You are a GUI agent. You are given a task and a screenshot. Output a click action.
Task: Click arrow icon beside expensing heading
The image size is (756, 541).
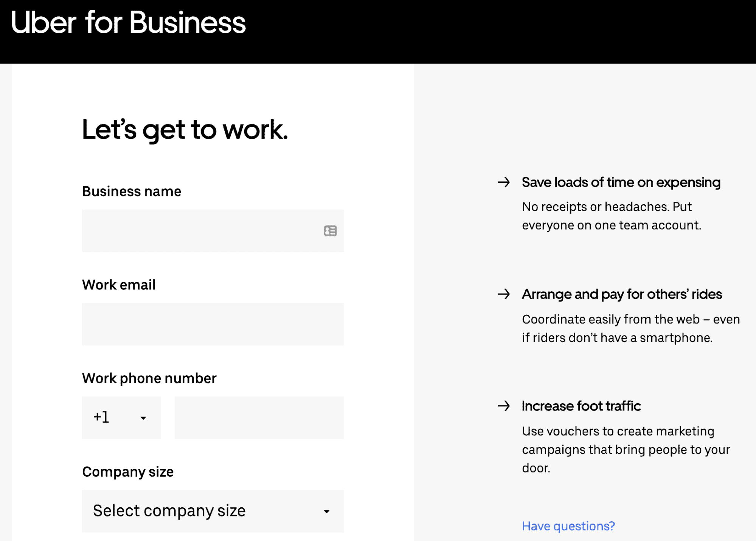pyautogui.click(x=504, y=182)
